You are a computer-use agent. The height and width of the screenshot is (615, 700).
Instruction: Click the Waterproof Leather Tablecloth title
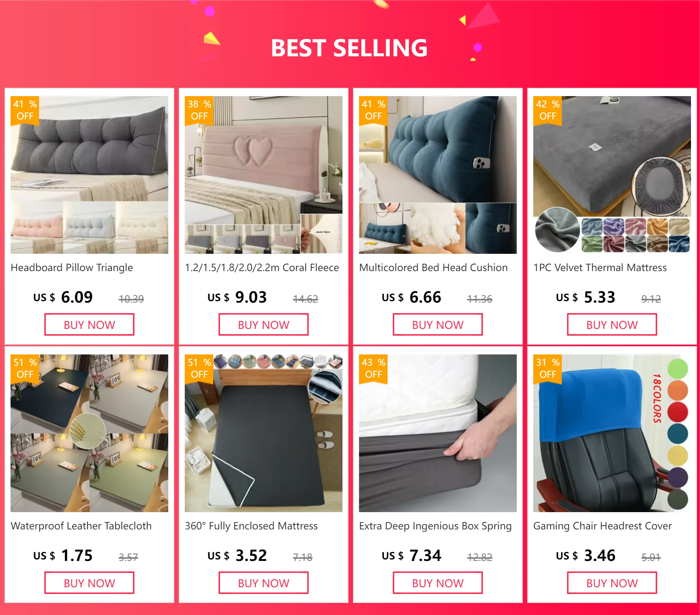tap(81, 526)
